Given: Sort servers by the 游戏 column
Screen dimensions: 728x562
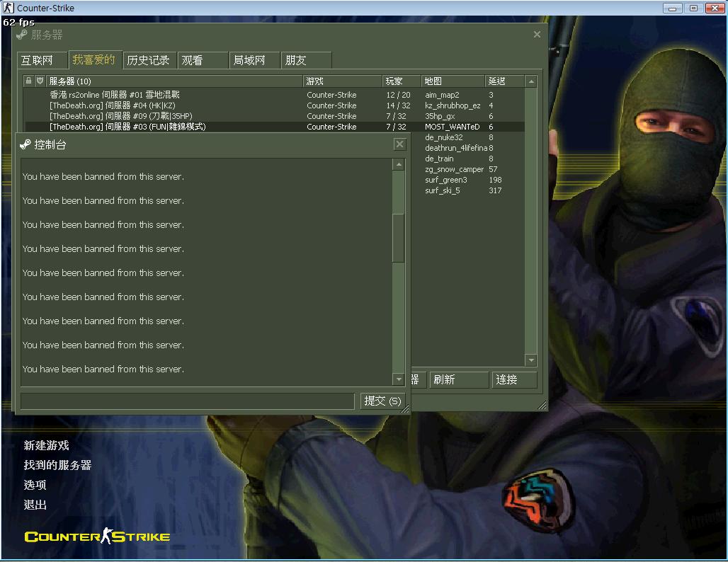Looking at the screenshot, I should (343, 81).
